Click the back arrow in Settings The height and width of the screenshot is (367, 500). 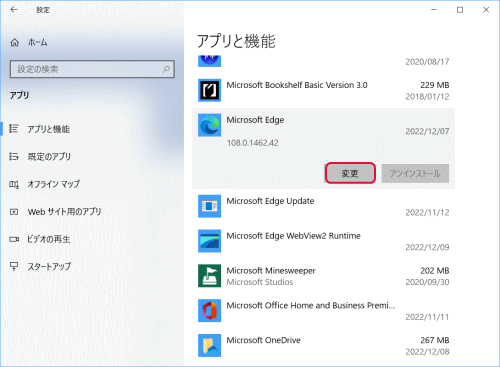click(14, 10)
